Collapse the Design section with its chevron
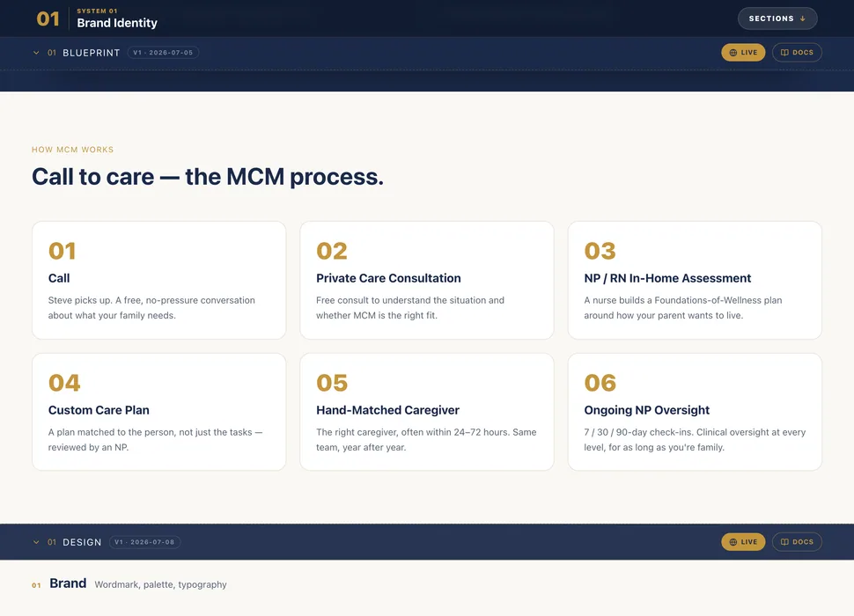This screenshot has height=616, width=854. (36, 542)
